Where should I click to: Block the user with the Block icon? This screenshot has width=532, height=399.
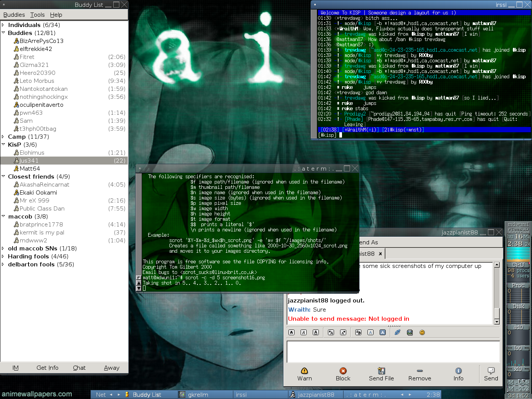click(x=343, y=371)
